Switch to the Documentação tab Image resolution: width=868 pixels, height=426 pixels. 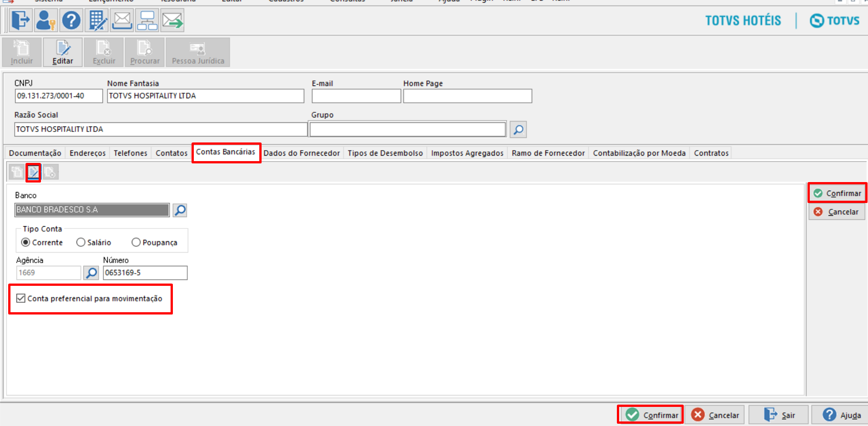(35, 153)
